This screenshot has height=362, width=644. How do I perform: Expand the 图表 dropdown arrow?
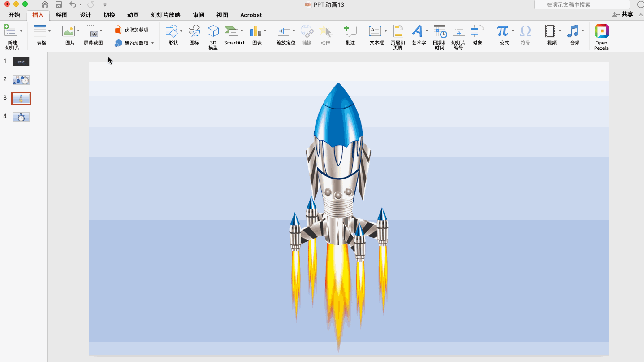click(x=265, y=31)
